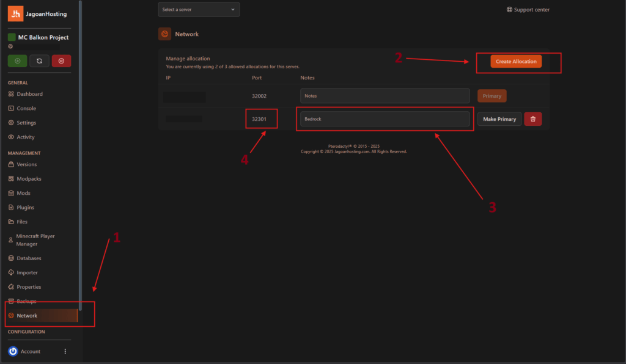Click the Support center globe icon

(x=509, y=10)
